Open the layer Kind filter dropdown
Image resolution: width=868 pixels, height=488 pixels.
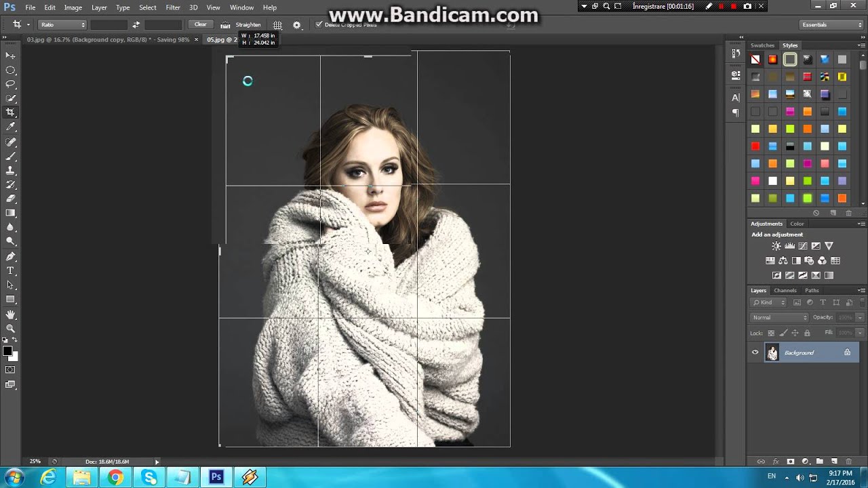(769, 302)
